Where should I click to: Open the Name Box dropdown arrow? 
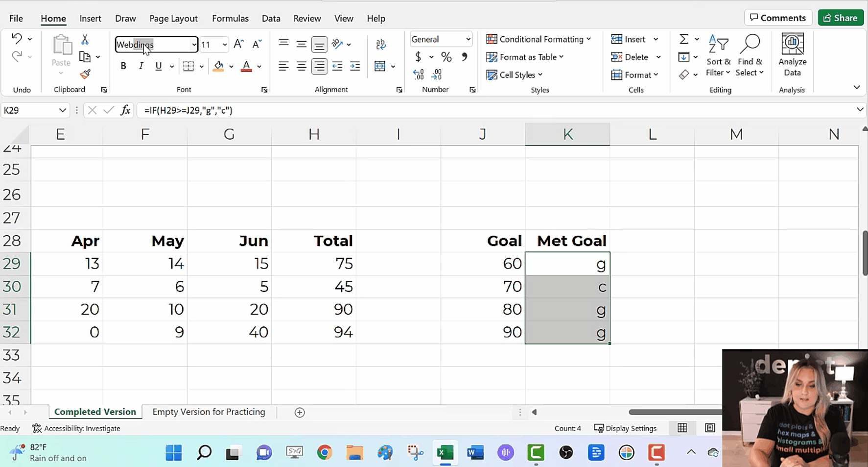(x=62, y=110)
